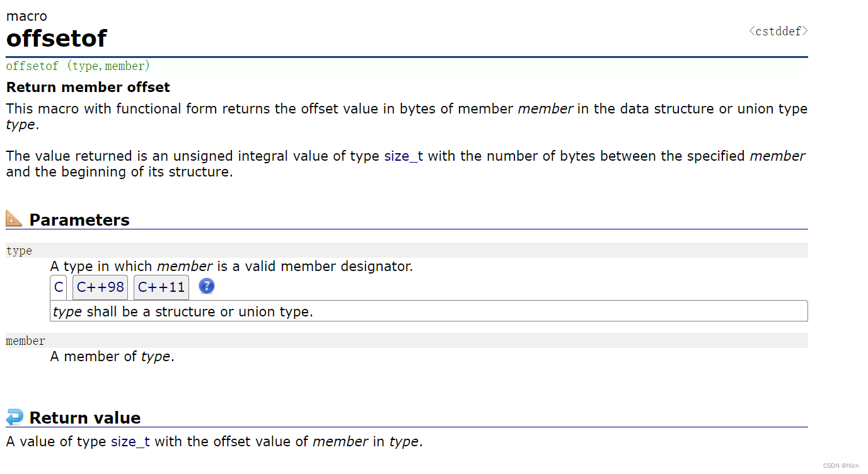
Task: Click the blue return arrow icon
Action: (x=14, y=417)
